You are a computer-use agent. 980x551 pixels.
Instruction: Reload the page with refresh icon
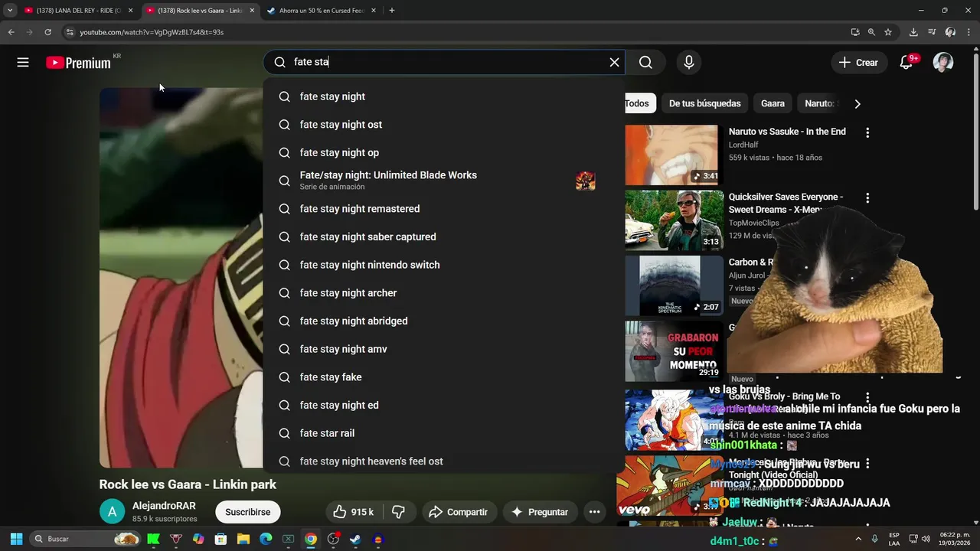point(47,32)
